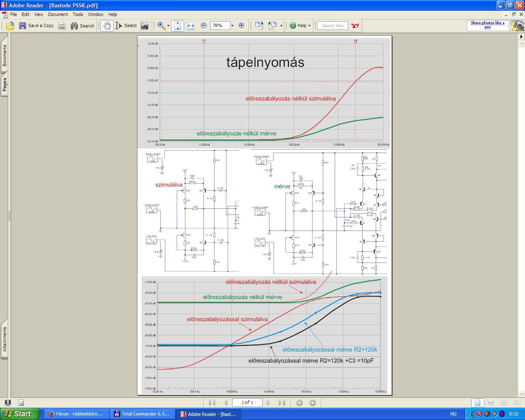Click the '1 of 1' page number field

pyautogui.click(x=247, y=403)
